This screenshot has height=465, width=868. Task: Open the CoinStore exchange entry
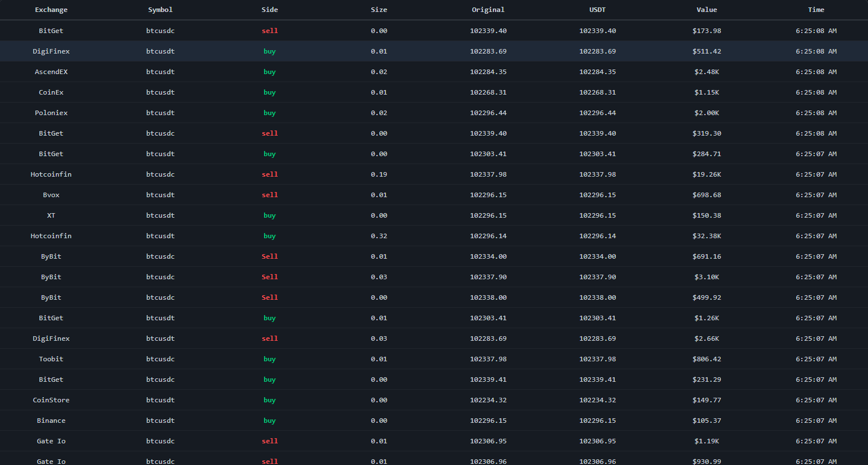51,399
